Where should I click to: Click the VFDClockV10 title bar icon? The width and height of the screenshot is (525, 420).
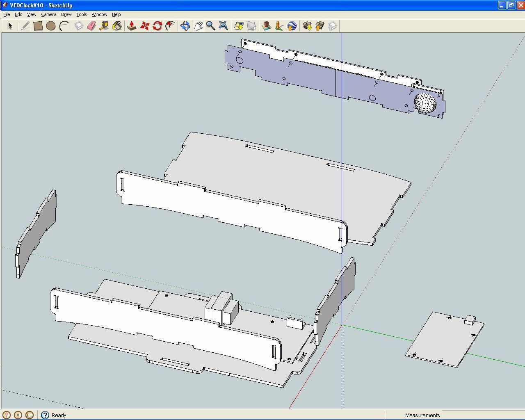pos(5,5)
